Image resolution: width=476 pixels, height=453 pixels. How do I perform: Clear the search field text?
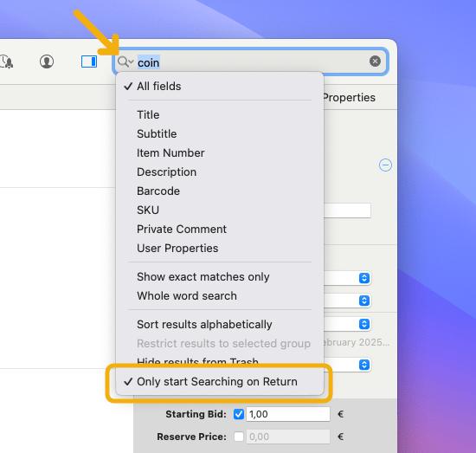(x=375, y=61)
